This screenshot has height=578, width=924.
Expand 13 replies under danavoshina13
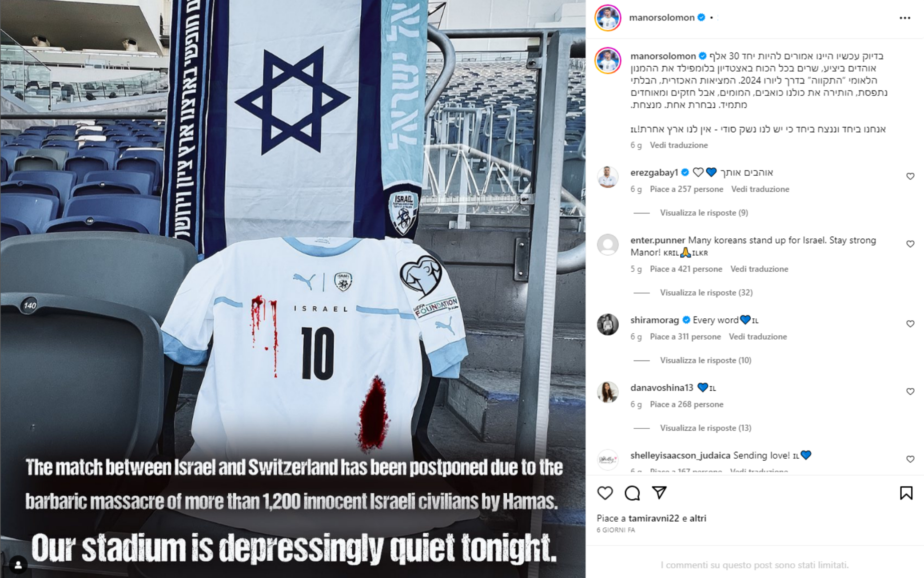tap(705, 428)
